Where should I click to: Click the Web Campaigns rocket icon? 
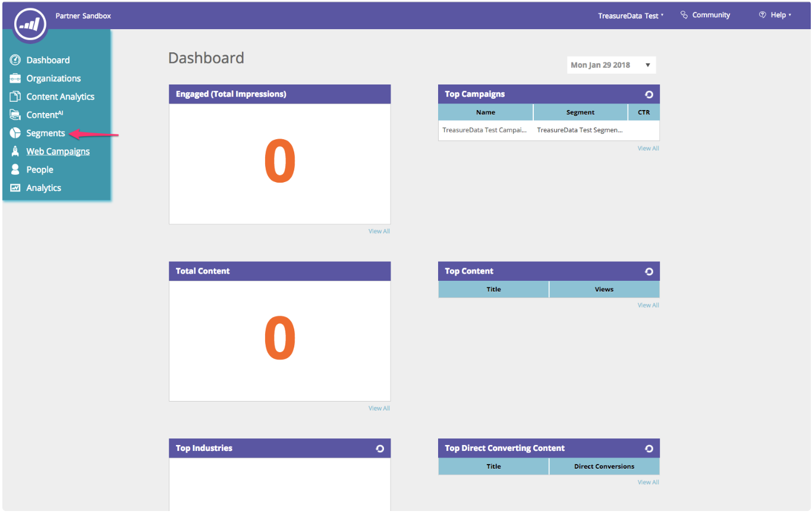click(x=15, y=151)
